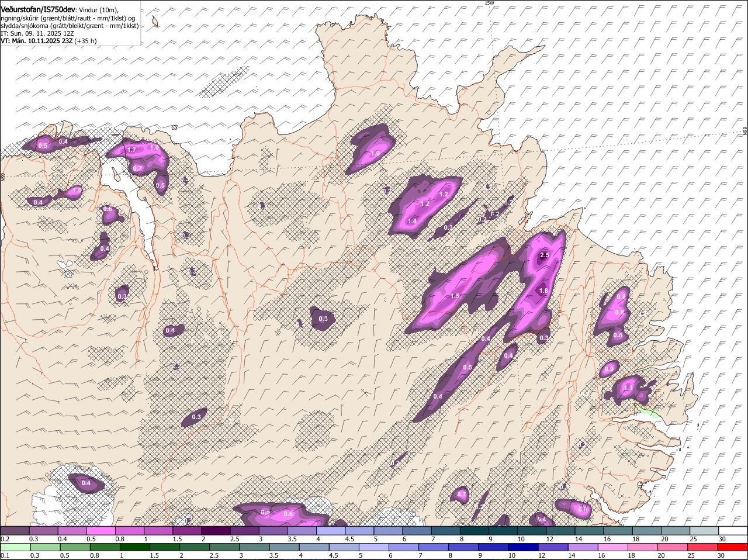748x560 pixels.
Task: Click the 1.4 precipitation value on the map
Action: pyautogui.click(x=412, y=222)
